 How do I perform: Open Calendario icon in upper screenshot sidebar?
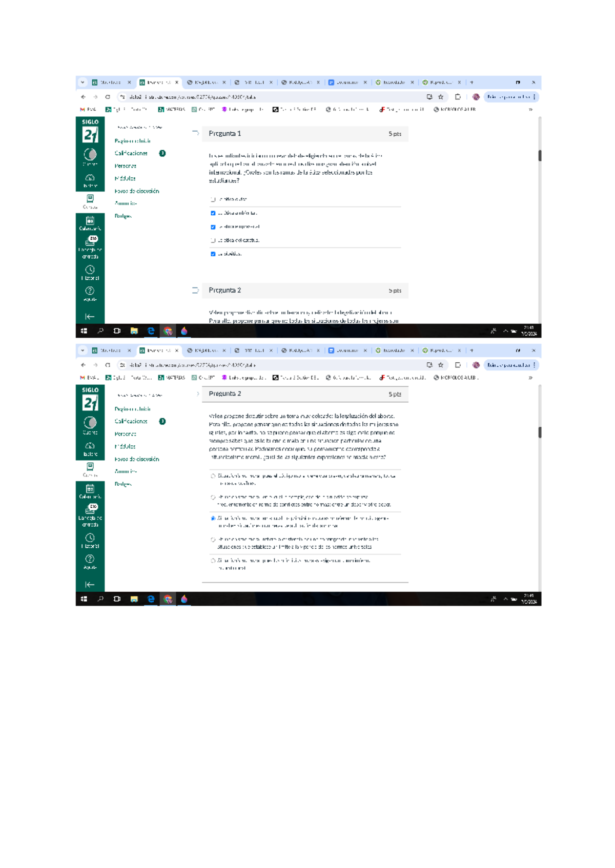click(x=90, y=223)
